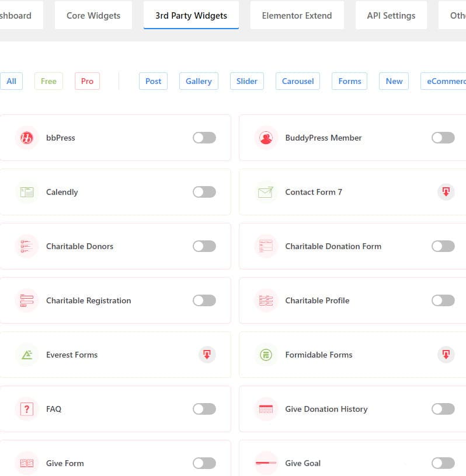The height and width of the screenshot is (476, 466).
Task: Enable the FAQ widget toggle
Action: coord(204,409)
